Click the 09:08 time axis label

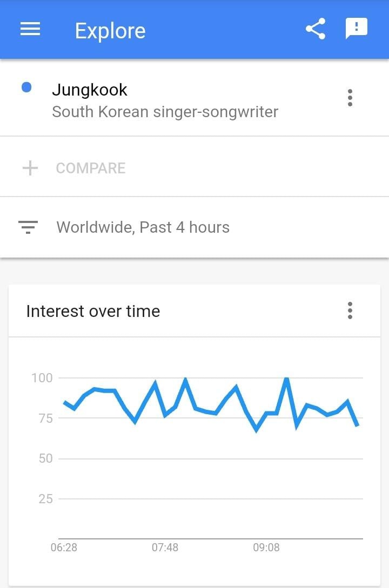click(x=266, y=547)
